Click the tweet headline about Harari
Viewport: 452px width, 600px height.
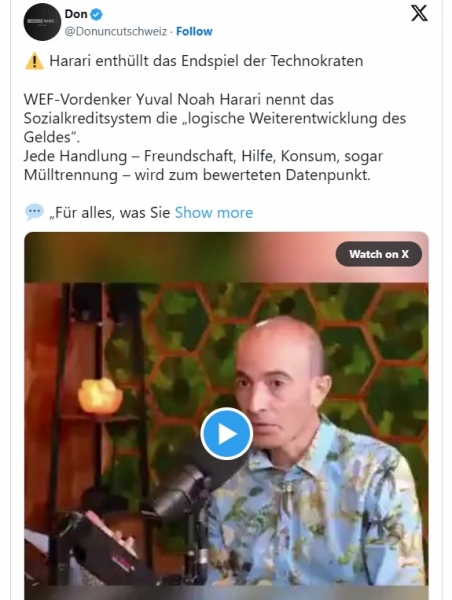(x=206, y=61)
